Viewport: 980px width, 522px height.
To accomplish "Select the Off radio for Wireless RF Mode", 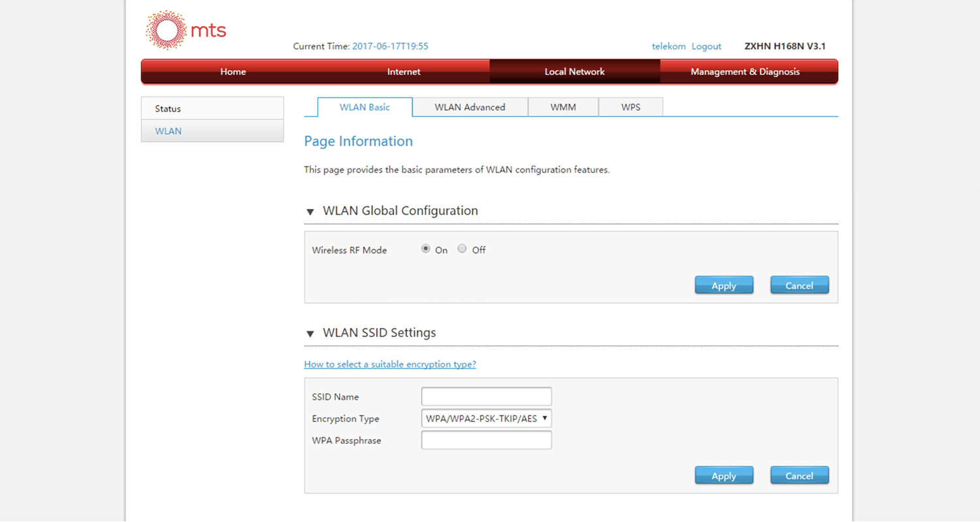I will (463, 249).
